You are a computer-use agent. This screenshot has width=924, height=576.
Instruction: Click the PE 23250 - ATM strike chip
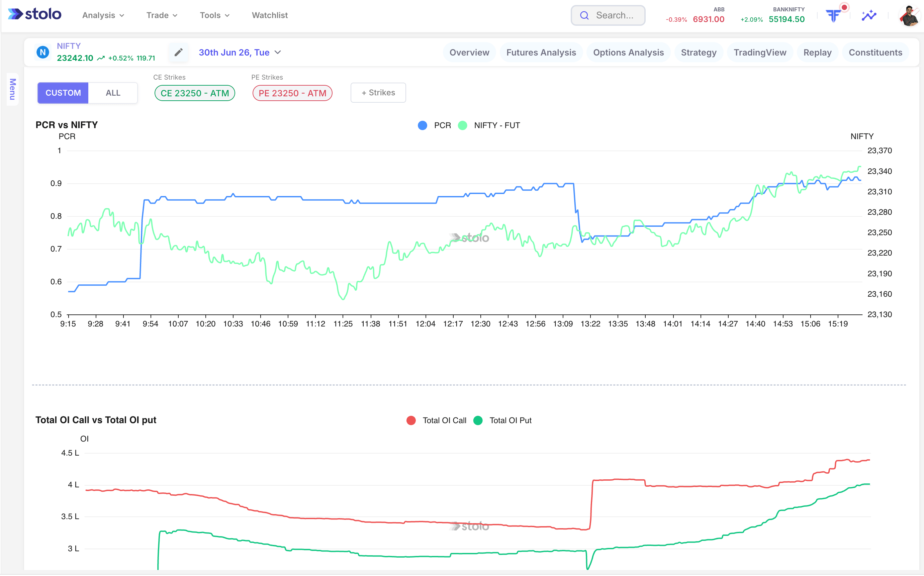[292, 93]
